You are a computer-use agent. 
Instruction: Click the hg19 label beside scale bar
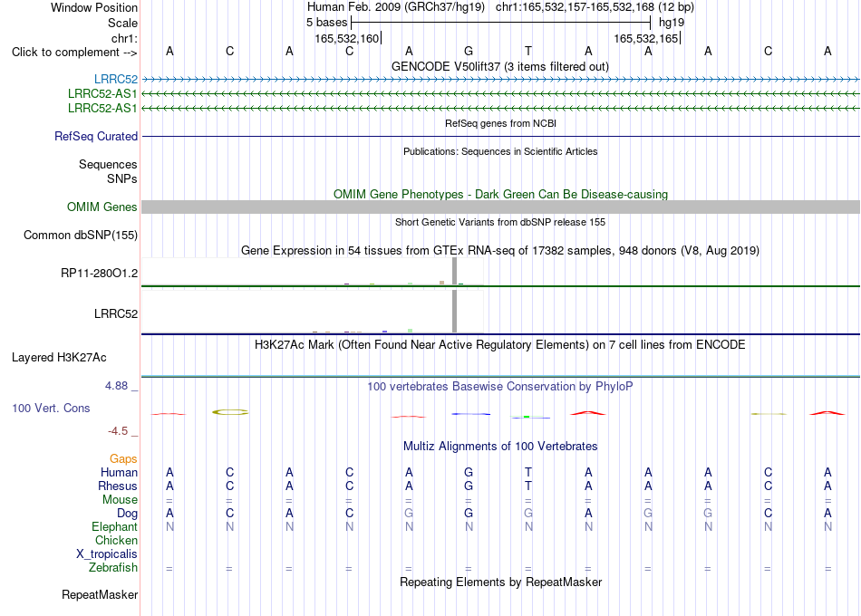coord(672,23)
